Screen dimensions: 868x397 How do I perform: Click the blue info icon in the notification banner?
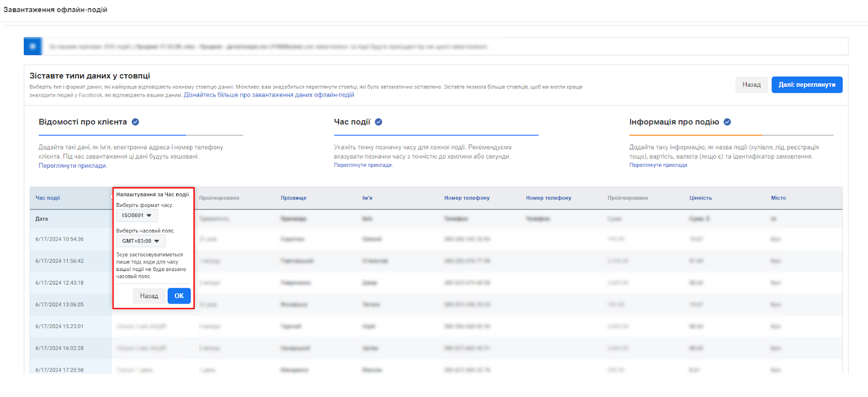pos(33,46)
